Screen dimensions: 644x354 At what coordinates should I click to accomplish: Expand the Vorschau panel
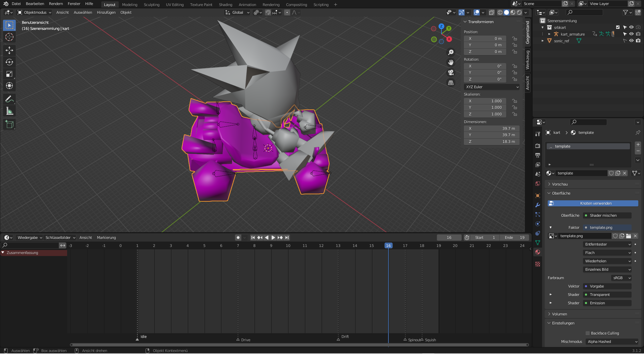[560, 184]
